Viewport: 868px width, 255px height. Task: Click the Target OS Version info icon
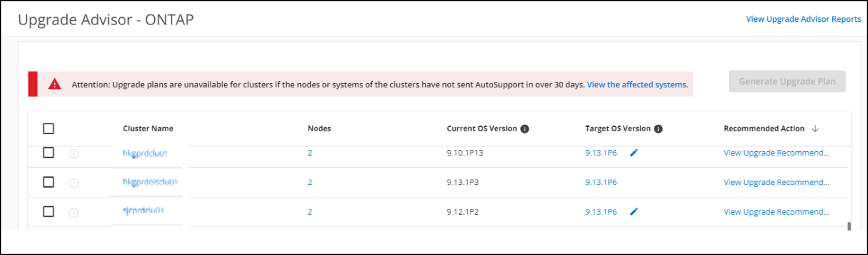click(658, 129)
